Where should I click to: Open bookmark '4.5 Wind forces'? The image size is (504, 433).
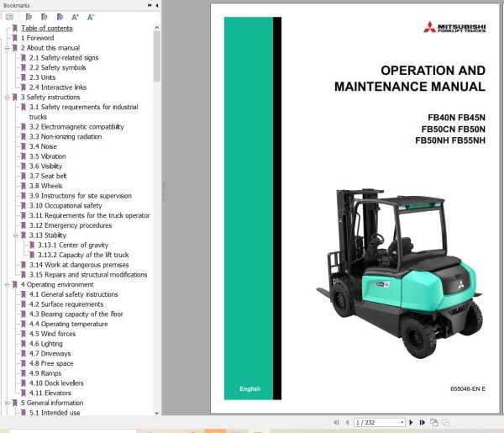(x=52, y=334)
